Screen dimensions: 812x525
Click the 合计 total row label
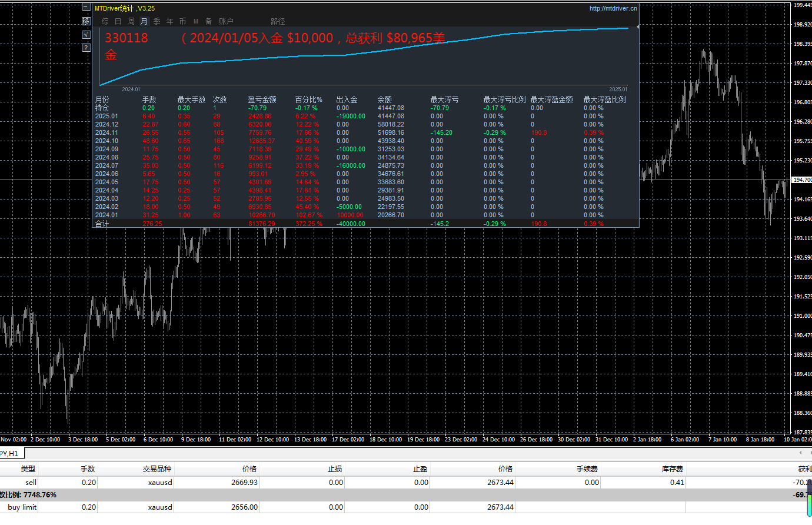[102, 224]
